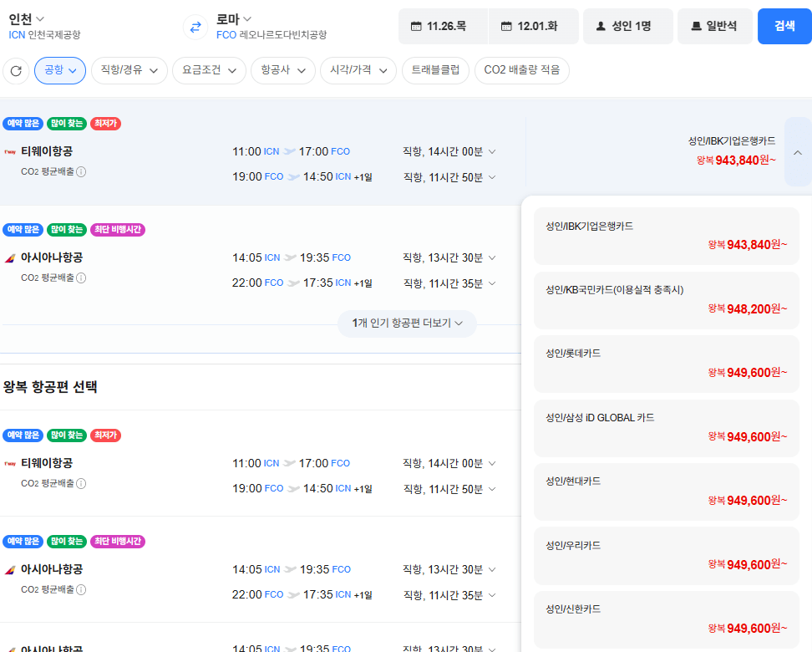Select 성인/KB국민카드(이용실적 충족시) fare
The width and height of the screenshot is (812, 652).
667,300
